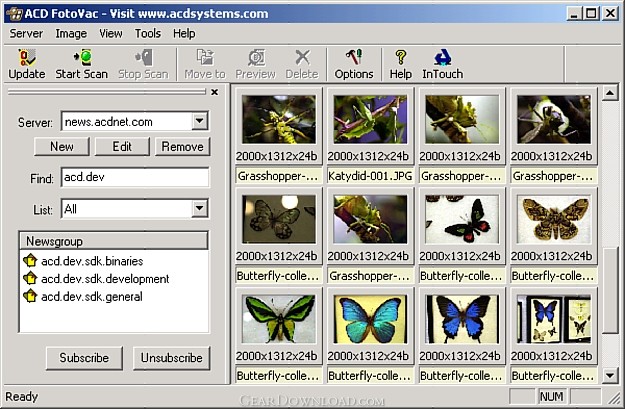Open the InTouch toolbar icon

[x=442, y=57]
